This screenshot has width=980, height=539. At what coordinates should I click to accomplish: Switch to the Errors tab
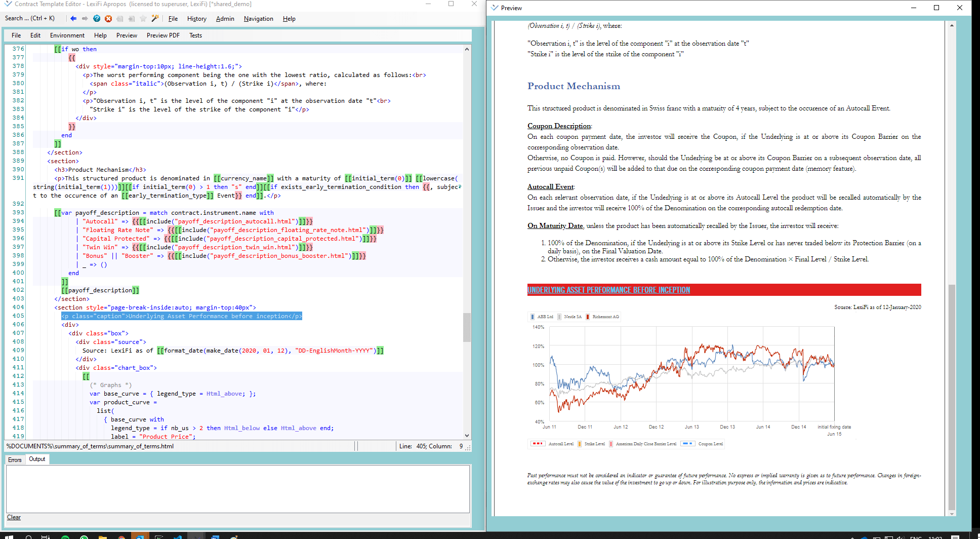point(15,459)
